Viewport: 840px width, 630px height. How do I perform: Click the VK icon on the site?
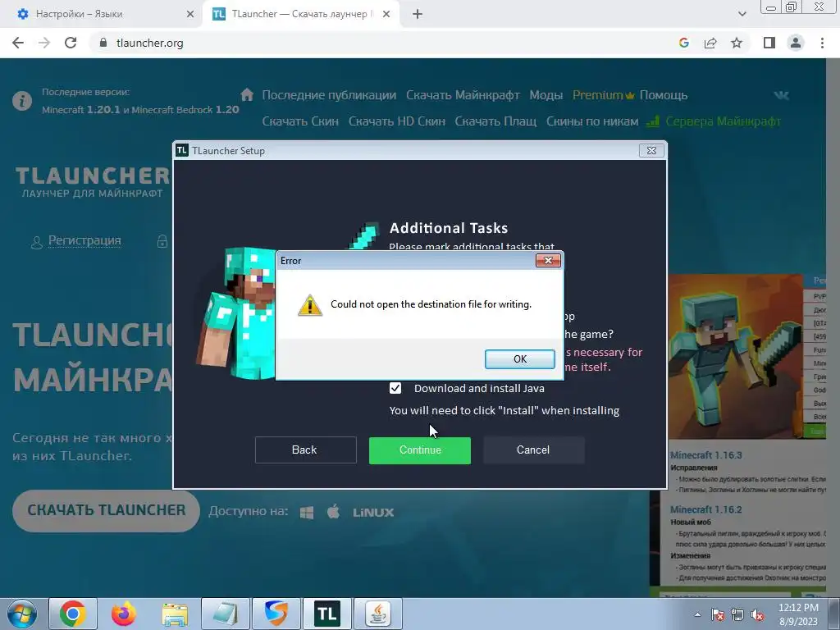click(x=781, y=95)
